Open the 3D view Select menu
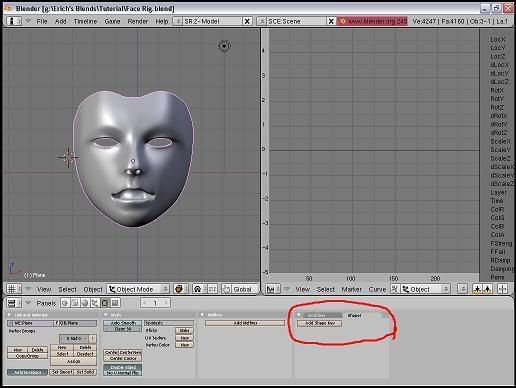 click(x=67, y=289)
